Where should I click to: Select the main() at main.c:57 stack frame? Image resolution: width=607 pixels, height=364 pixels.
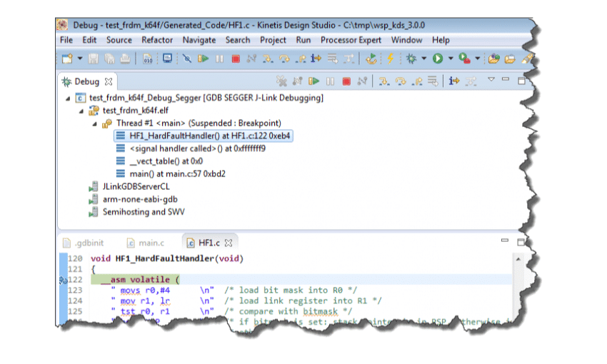click(177, 173)
